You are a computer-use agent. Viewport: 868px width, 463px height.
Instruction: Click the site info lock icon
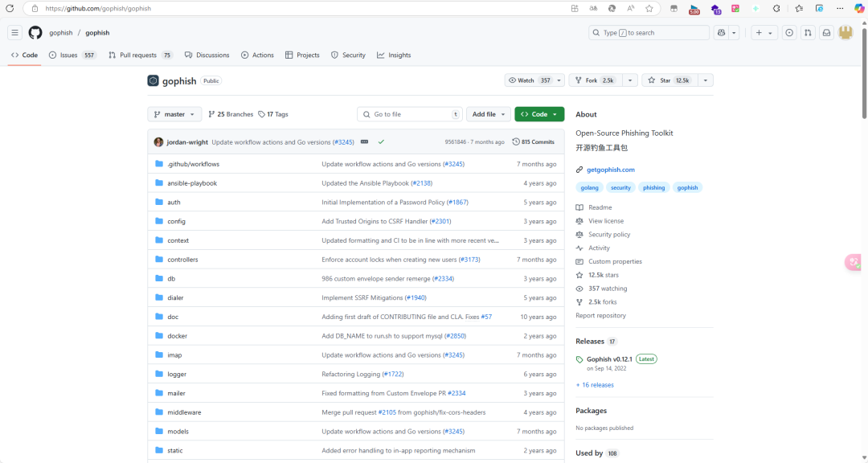35,8
